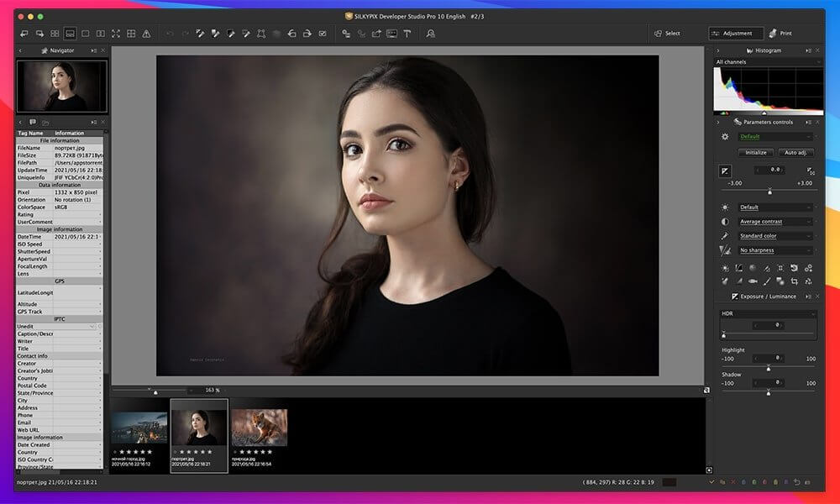Image resolution: width=840 pixels, height=504 pixels.
Task: Mark the current photo with the green checkmark
Action: coord(712,481)
